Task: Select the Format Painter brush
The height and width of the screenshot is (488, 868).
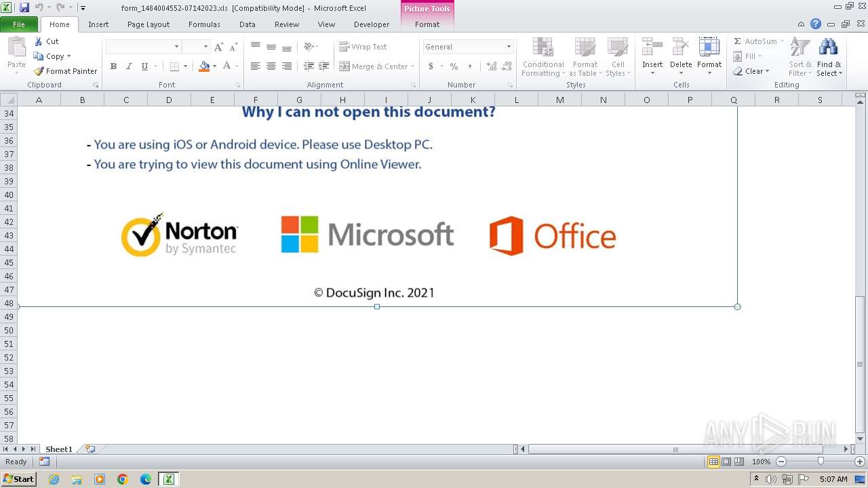Action: [x=39, y=71]
